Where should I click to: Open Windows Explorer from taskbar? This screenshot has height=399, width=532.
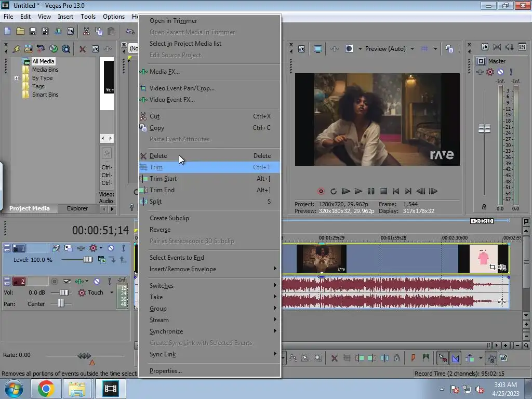pyautogui.click(x=77, y=389)
